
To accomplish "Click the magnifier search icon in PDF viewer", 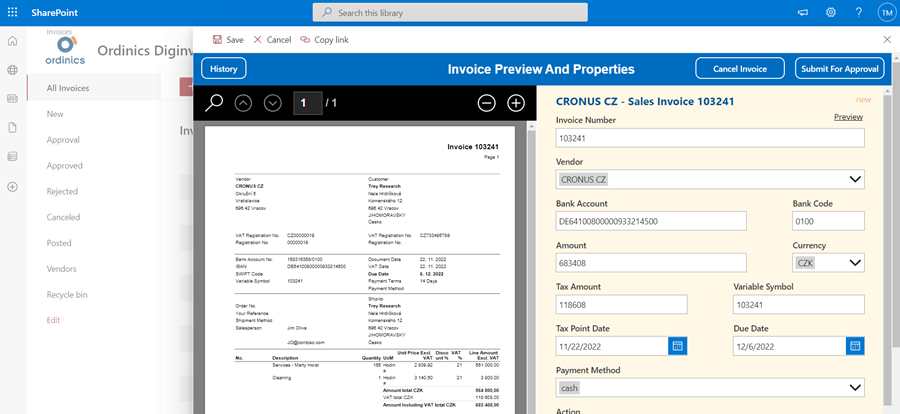I will (214, 103).
